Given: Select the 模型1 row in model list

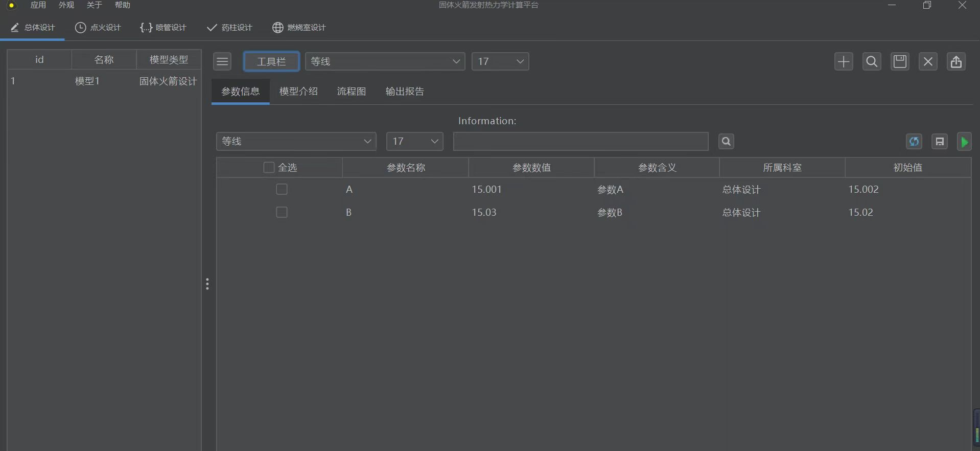Looking at the screenshot, I should (x=104, y=81).
